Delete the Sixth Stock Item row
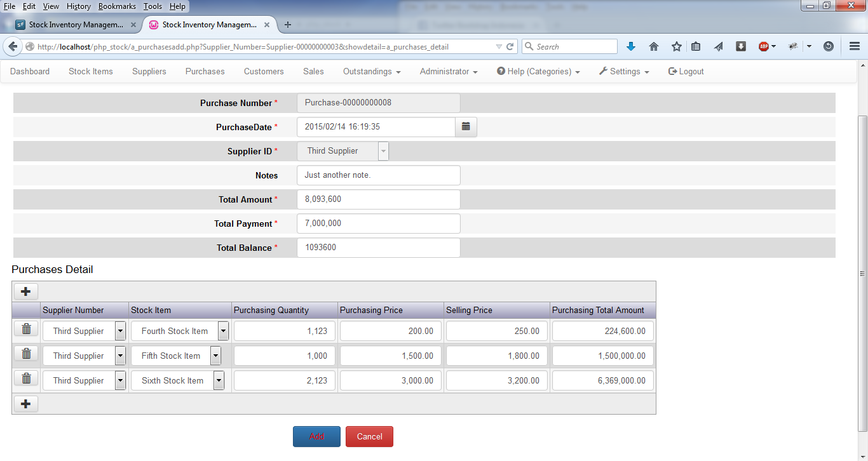The height and width of the screenshot is (461, 868). coord(25,378)
